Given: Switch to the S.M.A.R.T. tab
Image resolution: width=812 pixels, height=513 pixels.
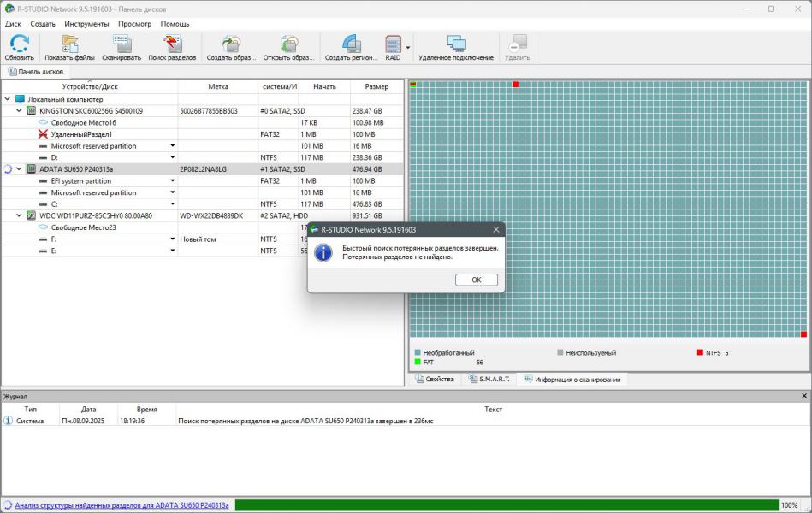Looking at the screenshot, I should point(489,379).
